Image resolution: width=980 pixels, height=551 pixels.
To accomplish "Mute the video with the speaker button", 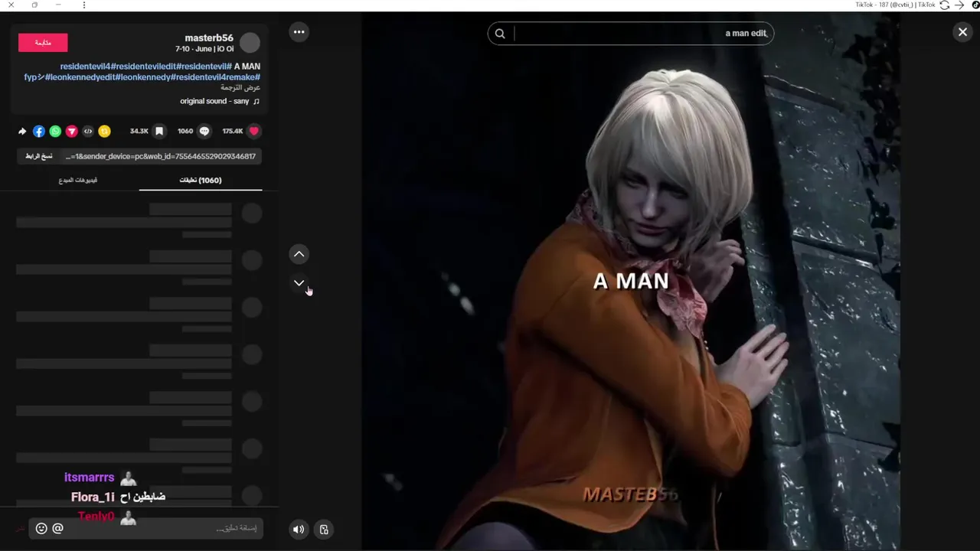I will tap(299, 529).
